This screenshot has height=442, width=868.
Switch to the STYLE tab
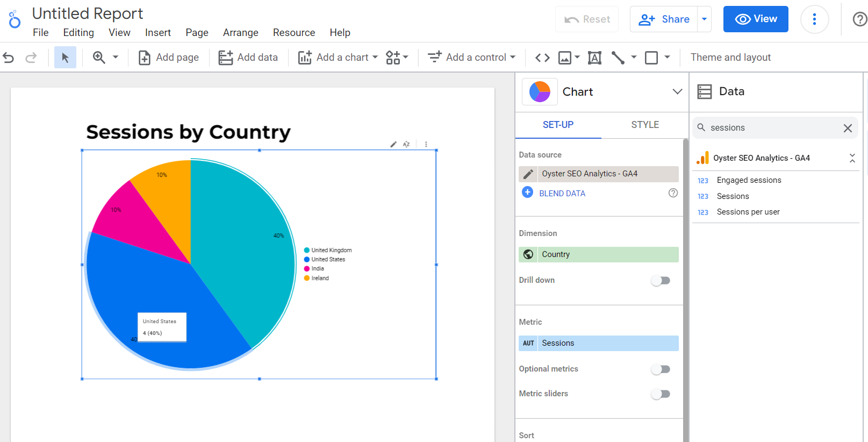point(644,125)
